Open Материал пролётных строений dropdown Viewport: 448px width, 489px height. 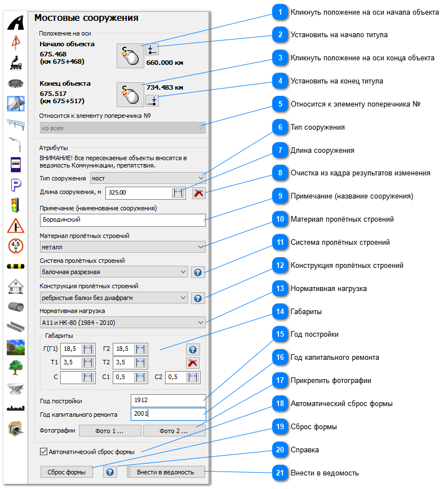coord(123,246)
